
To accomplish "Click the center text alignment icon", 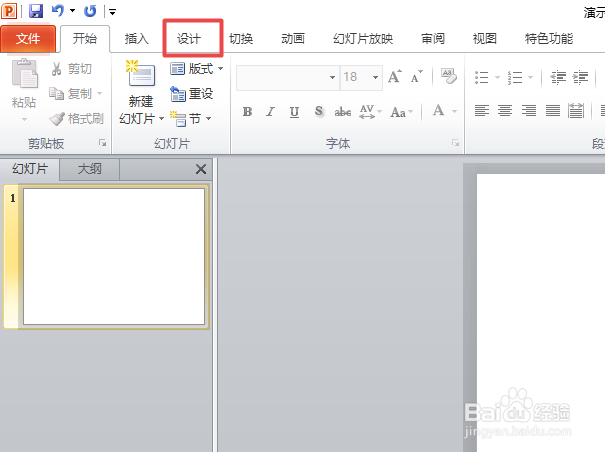I will coord(505,111).
